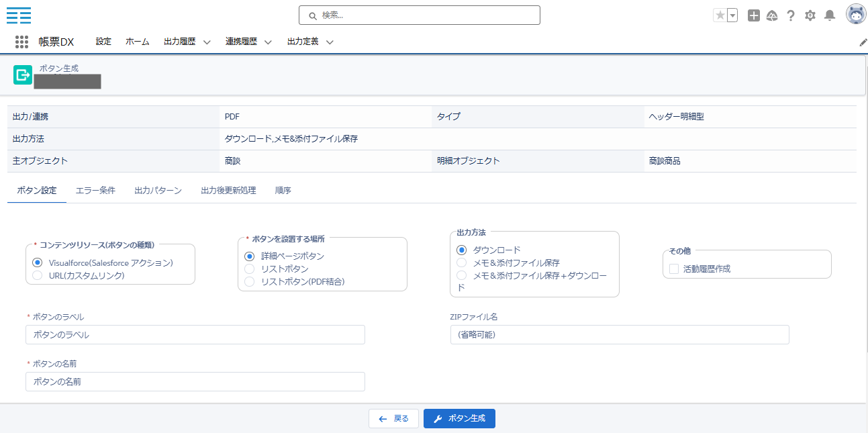Select URL(カスタムリンク) radio button

coord(38,275)
